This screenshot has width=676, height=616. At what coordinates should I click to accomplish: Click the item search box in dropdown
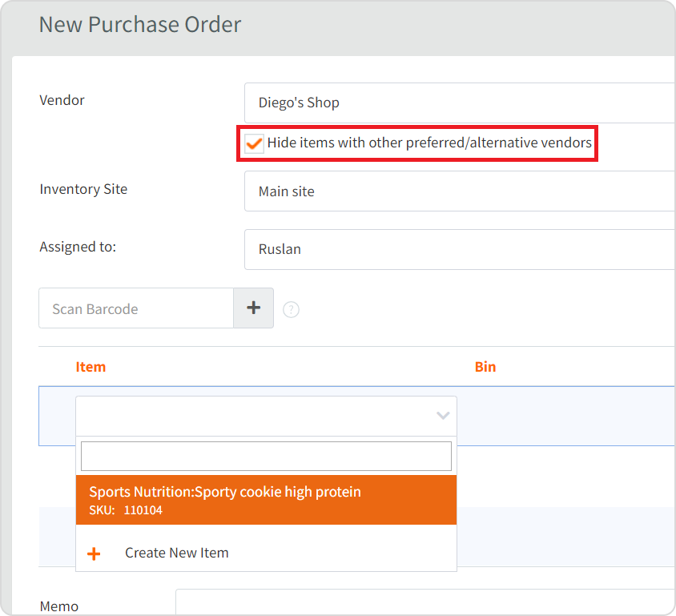tap(266, 456)
